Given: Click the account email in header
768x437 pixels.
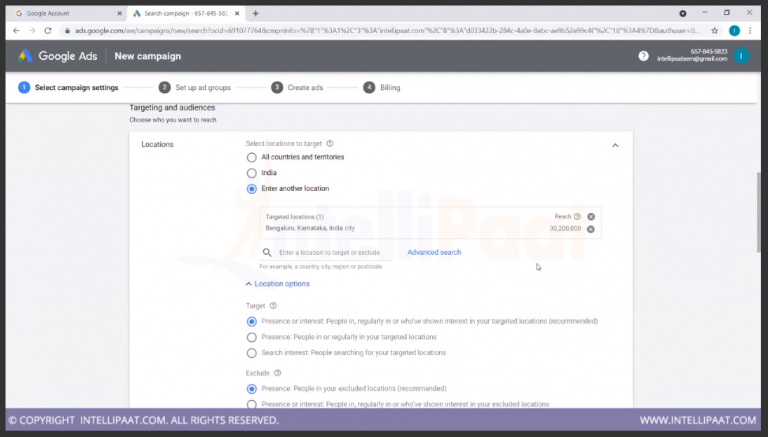Looking at the screenshot, I should click(692, 59).
